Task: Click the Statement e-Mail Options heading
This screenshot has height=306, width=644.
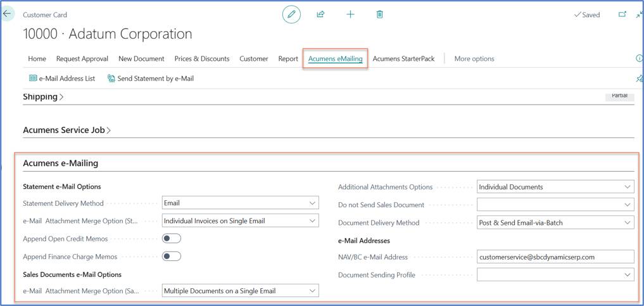Action: (62, 186)
